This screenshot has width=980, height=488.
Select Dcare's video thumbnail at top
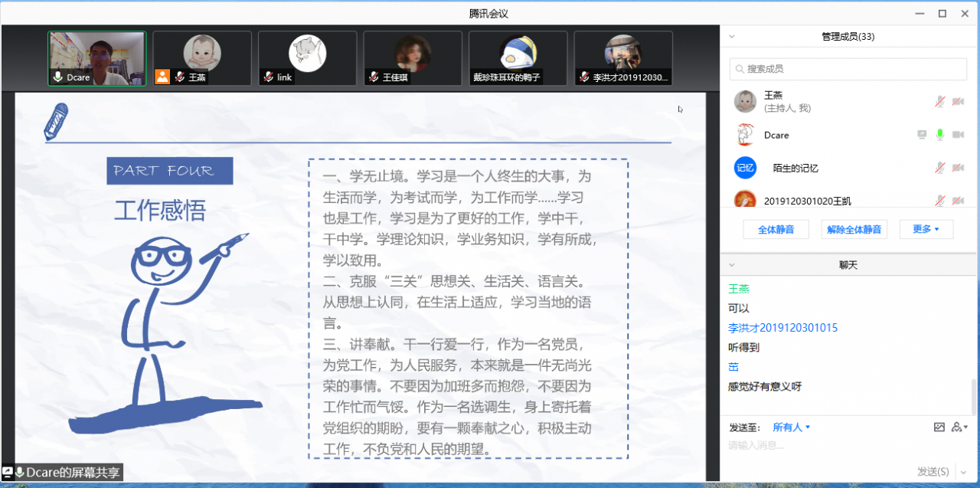[96, 57]
